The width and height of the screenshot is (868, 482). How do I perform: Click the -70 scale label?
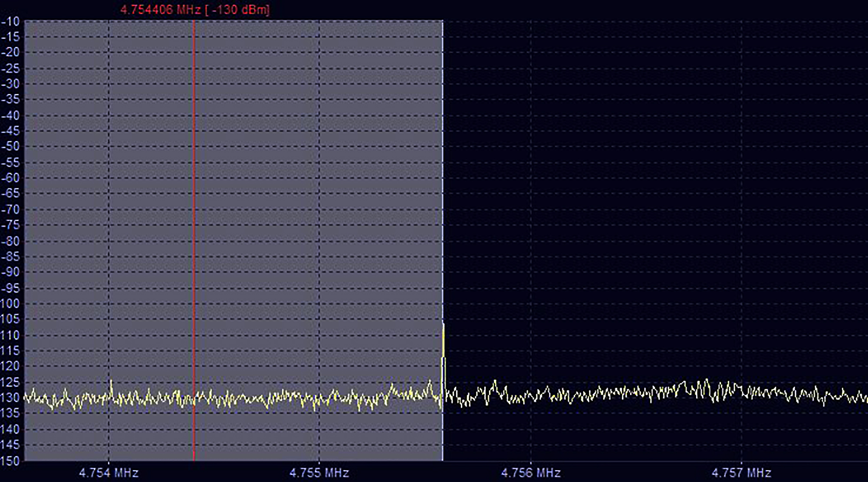coord(10,210)
